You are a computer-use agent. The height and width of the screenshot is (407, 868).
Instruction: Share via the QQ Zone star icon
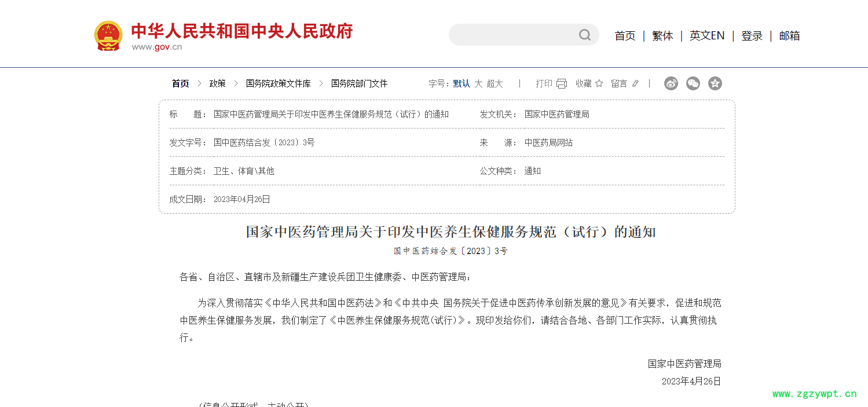715,83
